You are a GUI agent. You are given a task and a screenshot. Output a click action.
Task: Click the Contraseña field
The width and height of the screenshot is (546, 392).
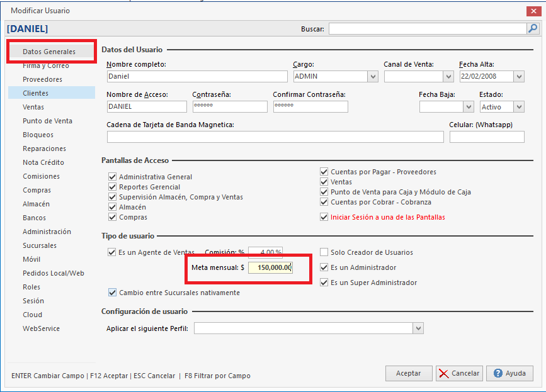click(230, 107)
